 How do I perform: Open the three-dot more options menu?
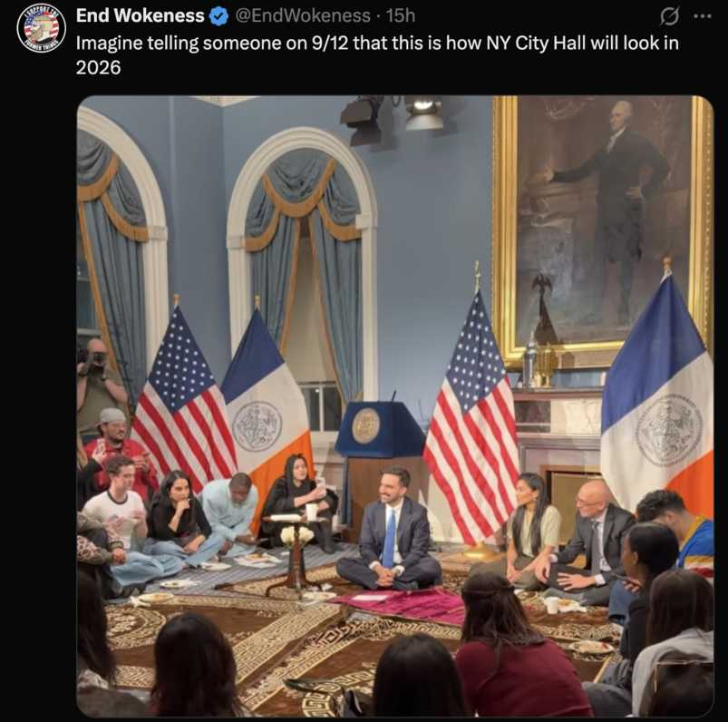702,16
